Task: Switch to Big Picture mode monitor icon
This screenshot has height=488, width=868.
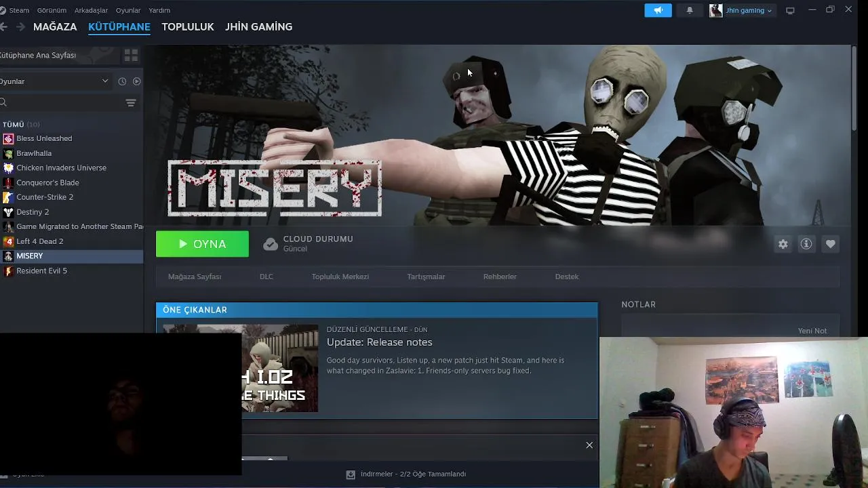Action: pos(790,10)
